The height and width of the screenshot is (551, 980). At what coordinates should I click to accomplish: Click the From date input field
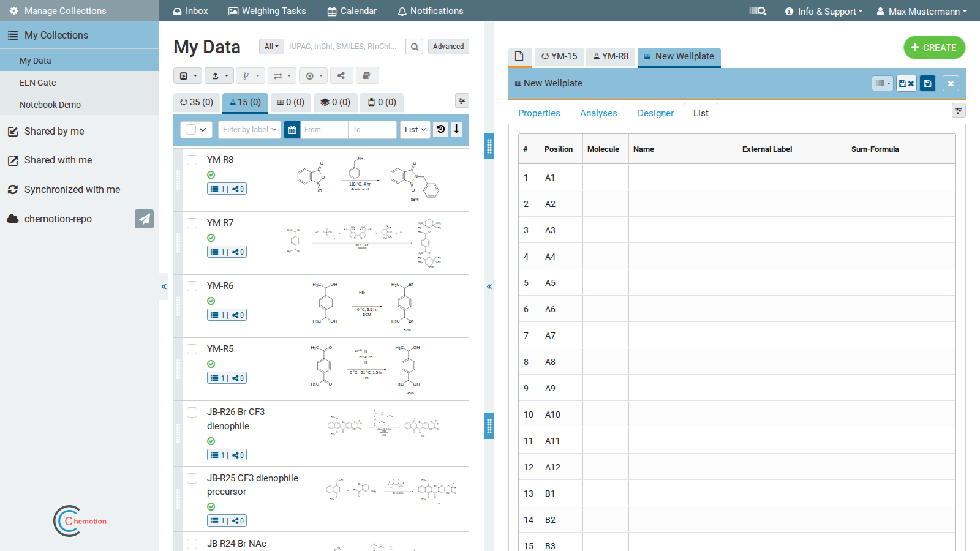324,130
